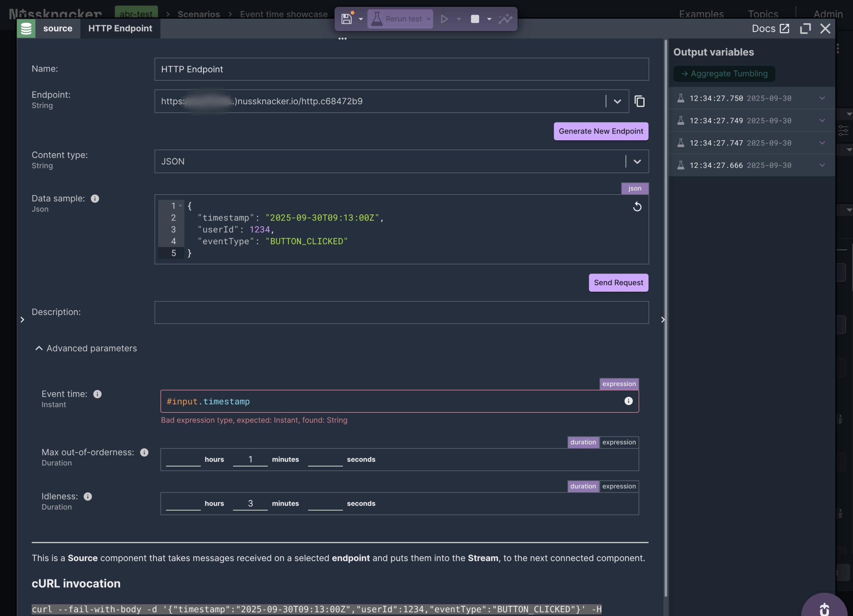Collapse the Advanced parameters section
This screenshot has width=853, height=616.
39,348
